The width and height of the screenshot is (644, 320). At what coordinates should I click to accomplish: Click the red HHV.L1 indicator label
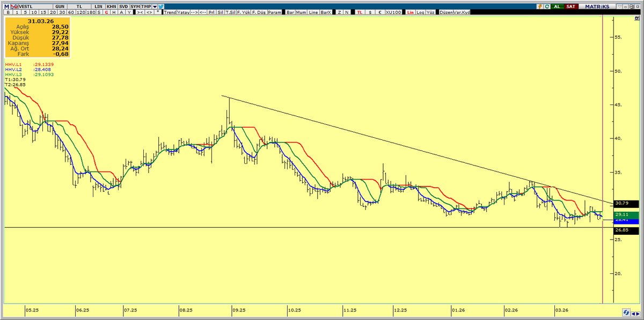[13, 64]
